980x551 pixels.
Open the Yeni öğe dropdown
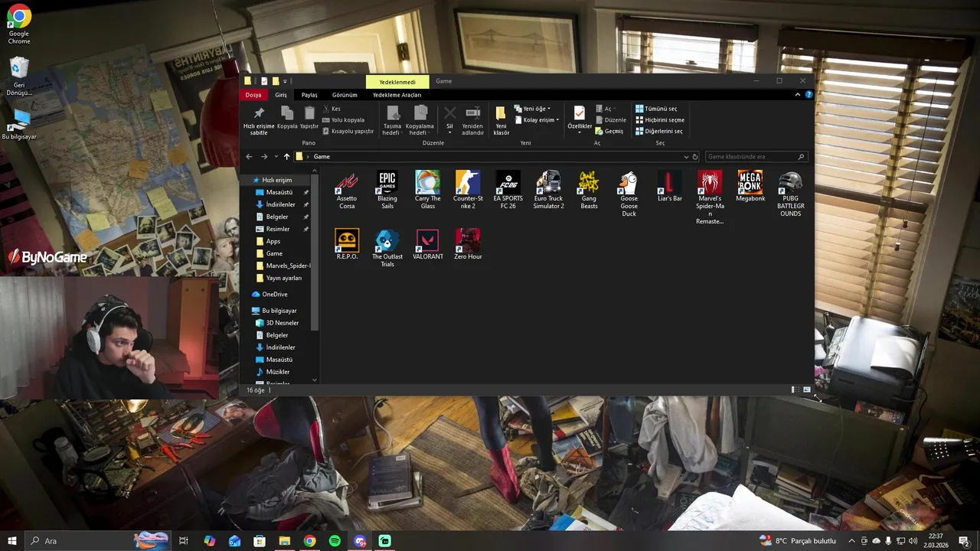(x=533, y=109)
